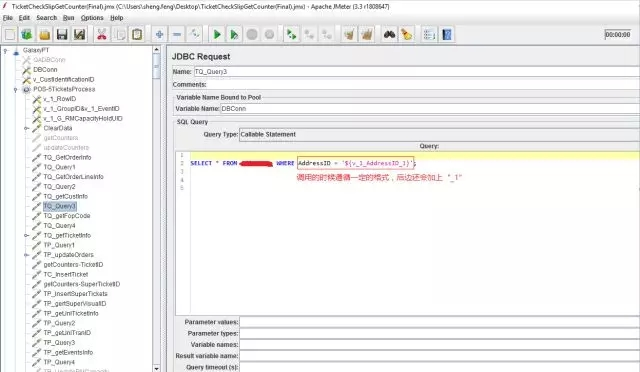Open search with binoculars icon
This screenshot has width=640, height=372.
389,35
